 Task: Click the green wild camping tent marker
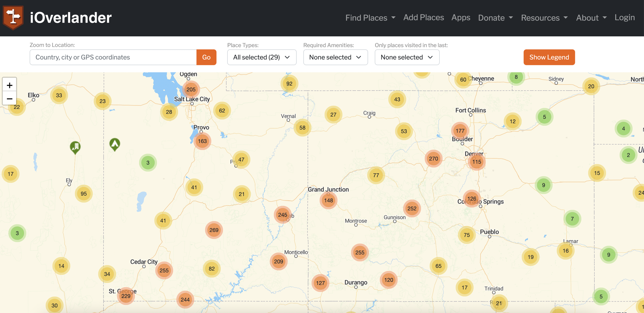click(115, 144)
